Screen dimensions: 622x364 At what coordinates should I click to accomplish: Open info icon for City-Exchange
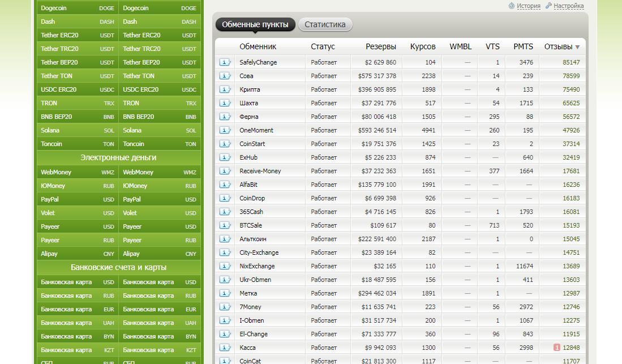225,252
